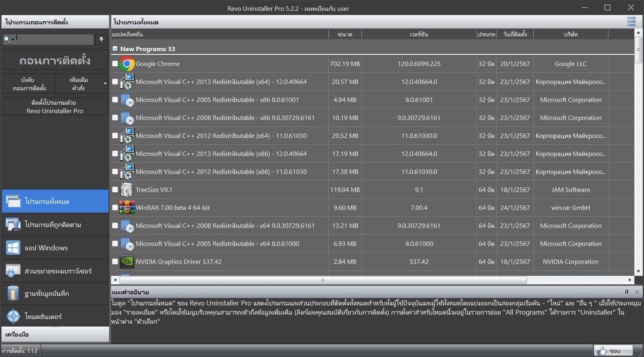
Task: Tick checkbox for Visual C++ 2008 x86 row
Action: (115, 118)
